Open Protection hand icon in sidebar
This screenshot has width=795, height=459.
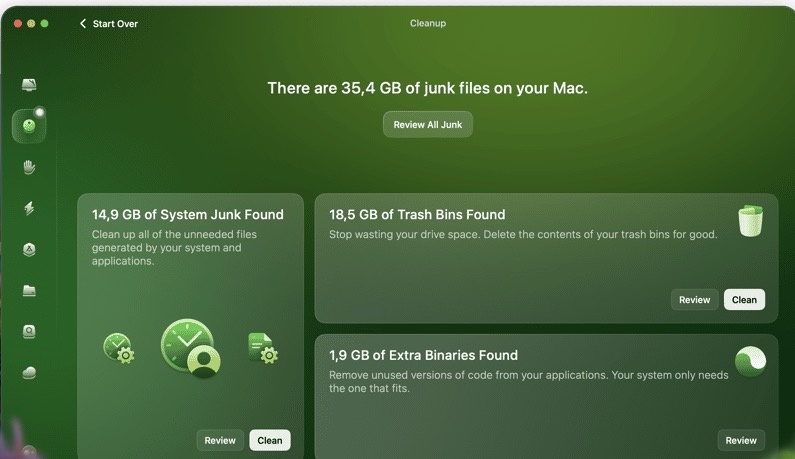click(29, 167)
